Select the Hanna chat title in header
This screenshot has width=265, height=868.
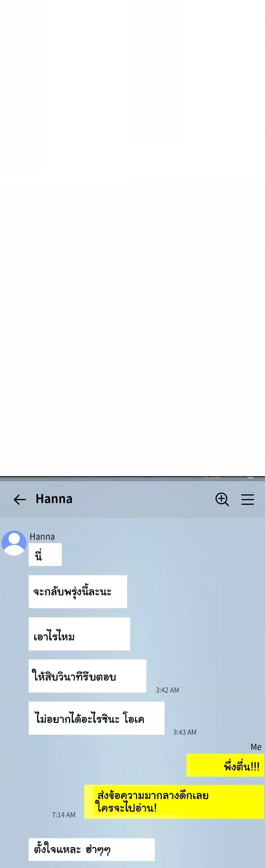(x=54, y=499)
